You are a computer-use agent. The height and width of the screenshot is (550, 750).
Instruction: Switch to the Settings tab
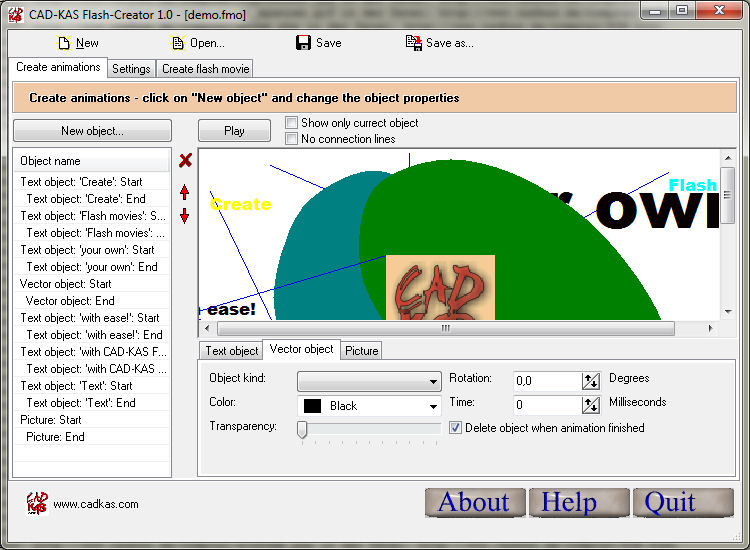point(131,69)
